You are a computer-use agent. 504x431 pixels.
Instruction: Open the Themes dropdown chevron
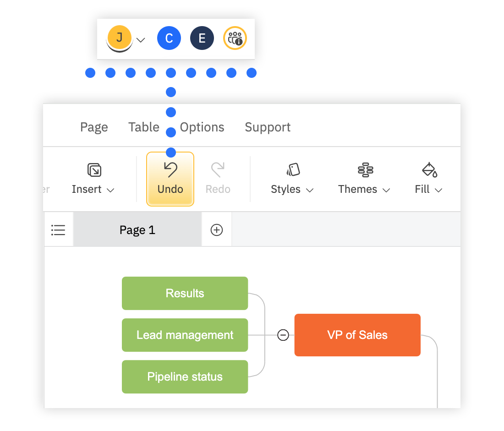click(x=386, y=190)
